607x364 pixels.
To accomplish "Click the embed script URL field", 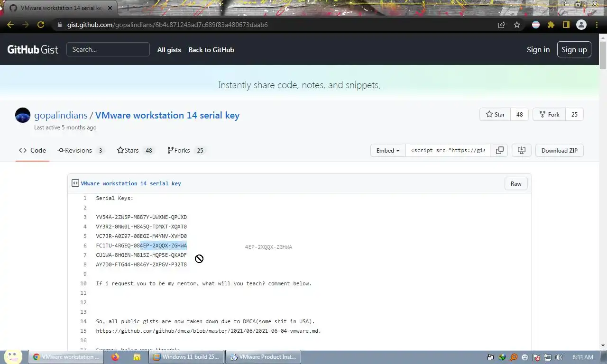I will (448, 150).
